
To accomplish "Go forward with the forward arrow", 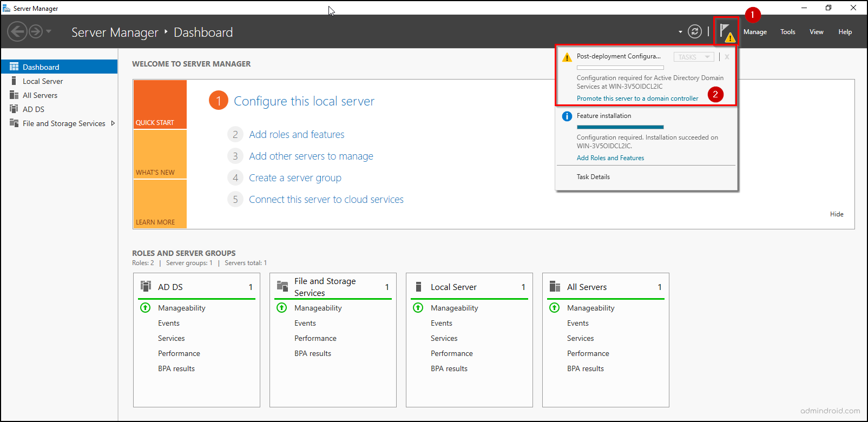I will [36, 31].
